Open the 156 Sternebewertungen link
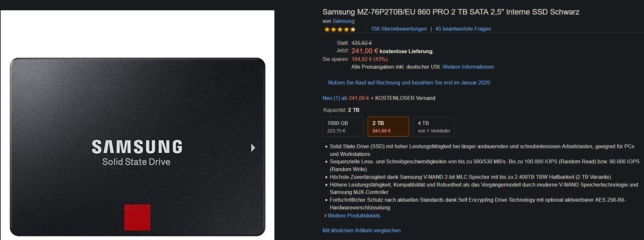The width and height of the screenshot is (644, 240). 399,29
